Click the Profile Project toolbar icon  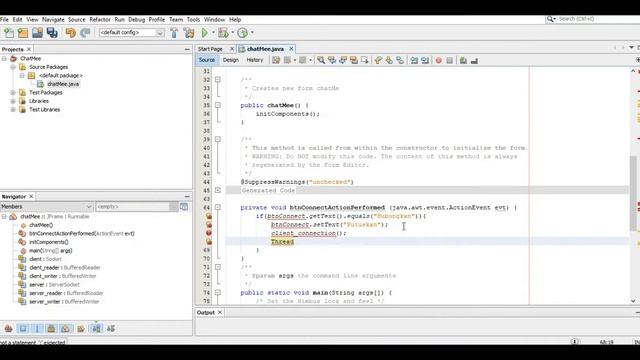click(242, 33)
